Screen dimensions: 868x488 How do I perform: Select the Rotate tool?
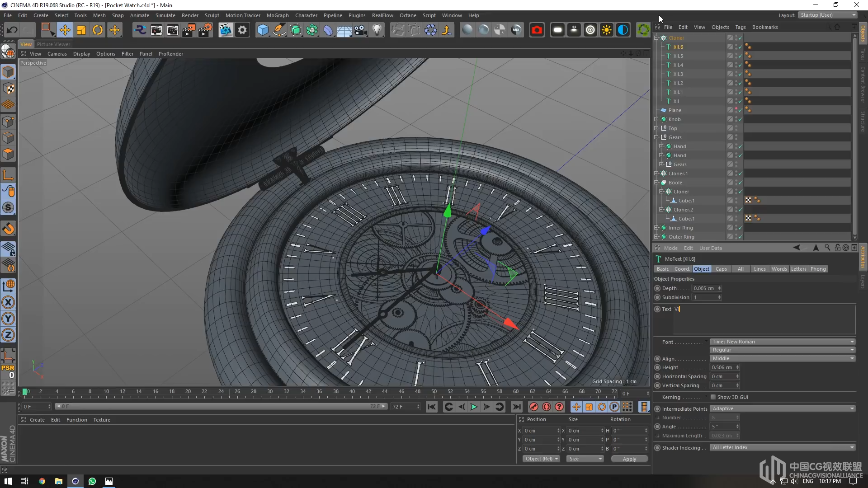(x=98, y=30)
